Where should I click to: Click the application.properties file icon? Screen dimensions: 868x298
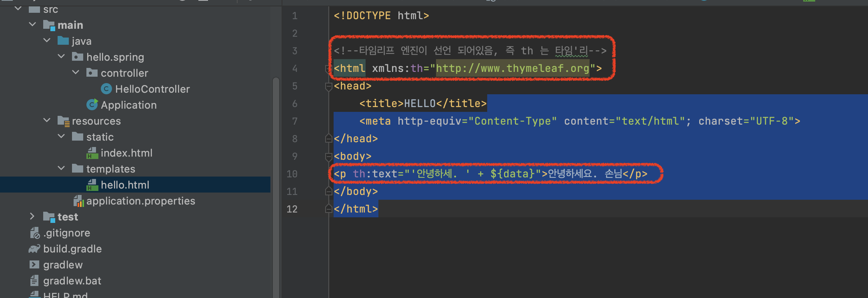click(x=79, y=201)
